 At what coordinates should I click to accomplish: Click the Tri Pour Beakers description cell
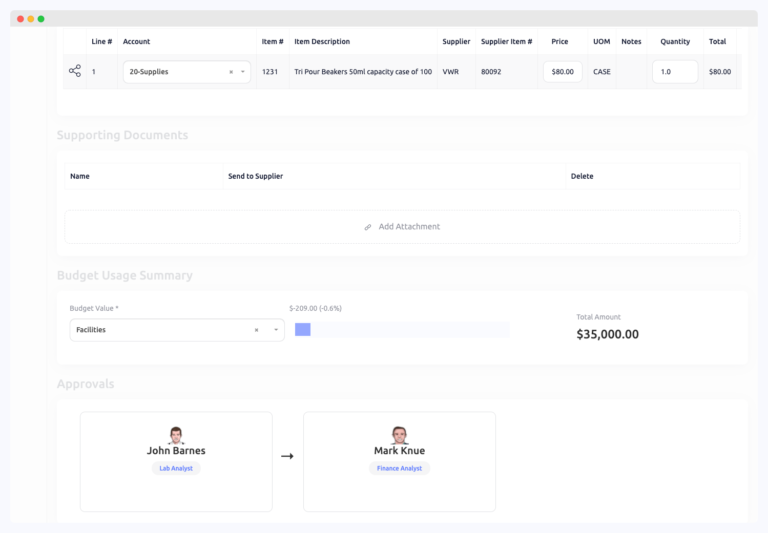[363, 72]
